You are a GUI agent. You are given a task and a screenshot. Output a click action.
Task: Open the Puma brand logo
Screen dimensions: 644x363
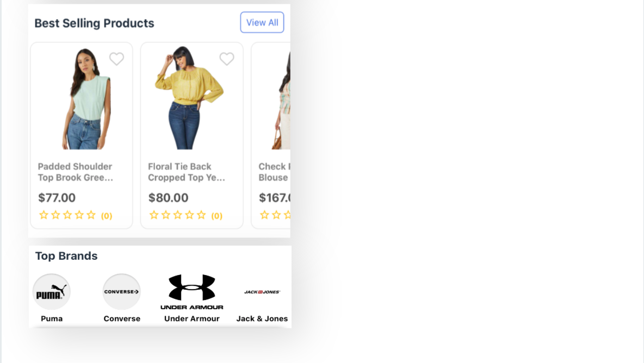[x=52, y=292]
